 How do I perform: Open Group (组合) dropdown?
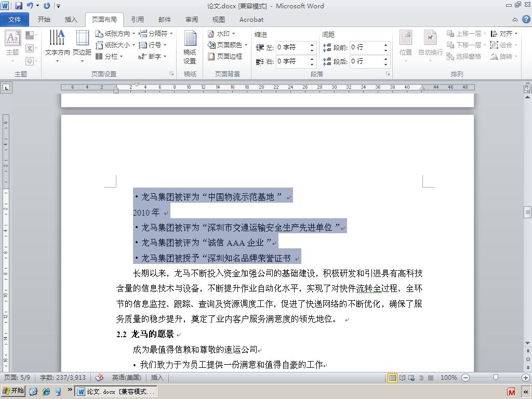pyautogui.click(x=504, y=45)
